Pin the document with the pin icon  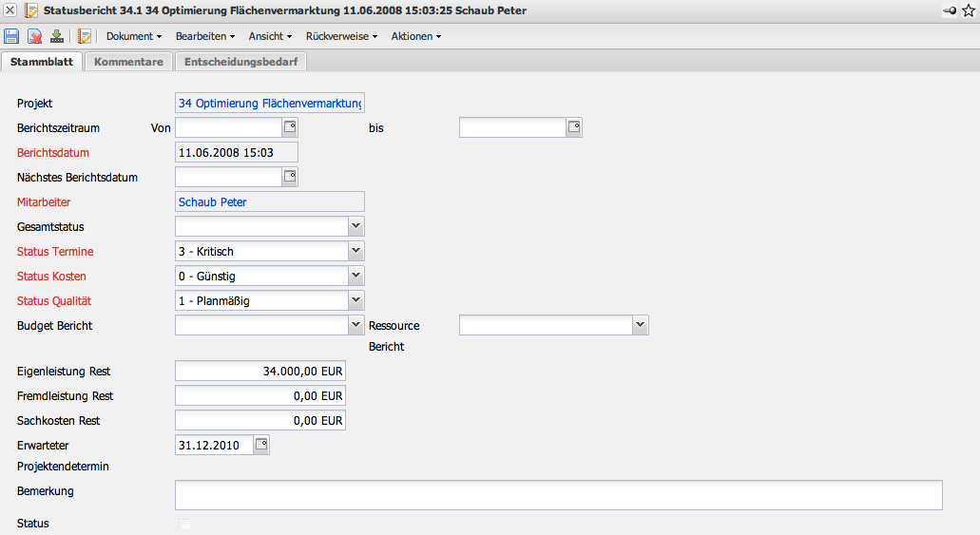point(950,10)
